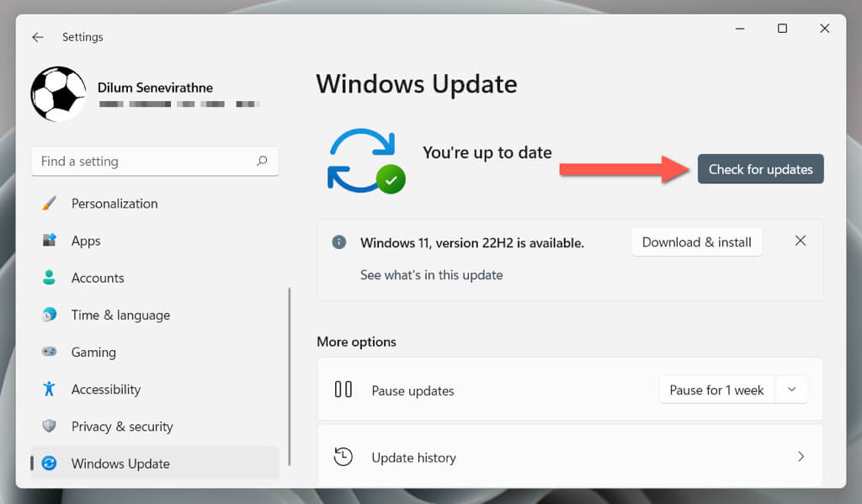Close the Settings window
Viewport: 862px width, 504px height.
(825, 29)
